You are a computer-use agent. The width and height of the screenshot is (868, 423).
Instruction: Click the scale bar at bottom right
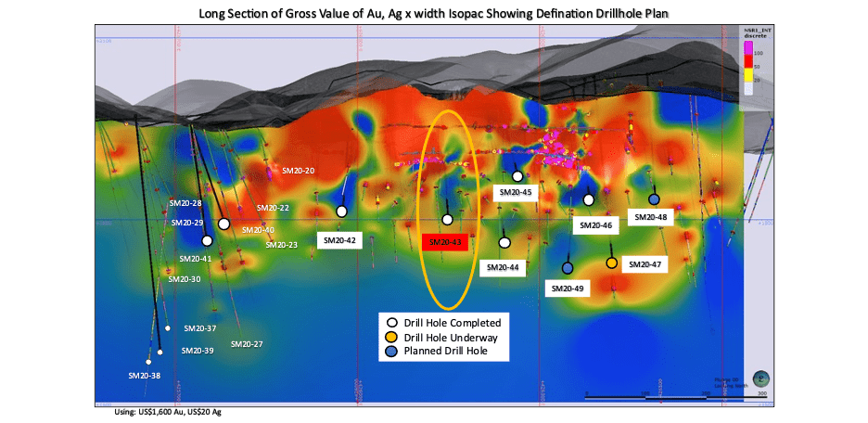675,398
